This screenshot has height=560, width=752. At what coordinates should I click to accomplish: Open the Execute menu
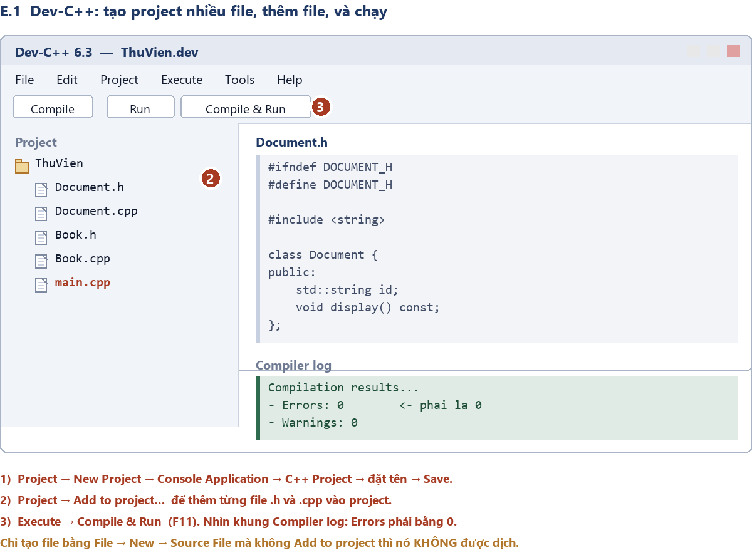pos(182,80)
